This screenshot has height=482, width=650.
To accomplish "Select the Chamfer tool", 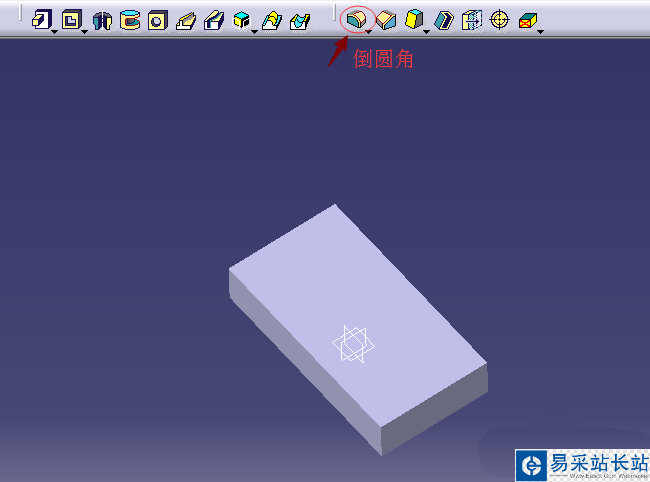I will tap(386, 20).
